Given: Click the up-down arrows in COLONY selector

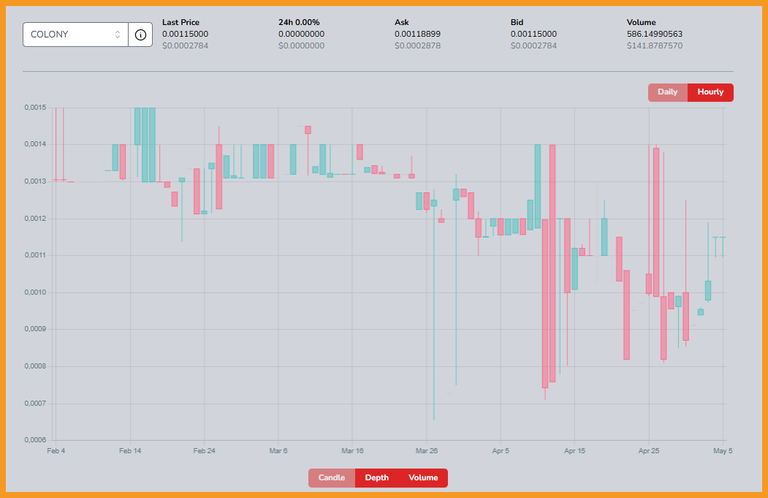Looking at the screenshot, I should (x=118, y=35).
